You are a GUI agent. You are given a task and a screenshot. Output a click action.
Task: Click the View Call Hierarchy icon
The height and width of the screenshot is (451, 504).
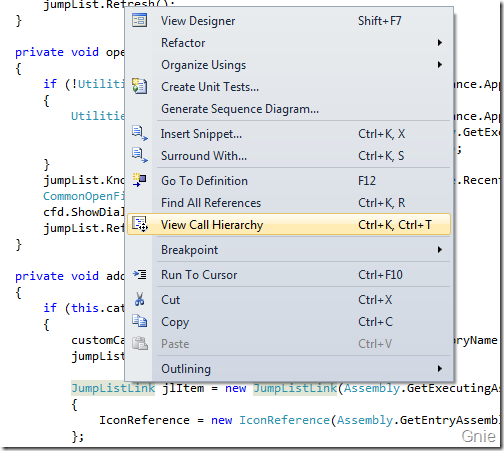click(139, 224)
